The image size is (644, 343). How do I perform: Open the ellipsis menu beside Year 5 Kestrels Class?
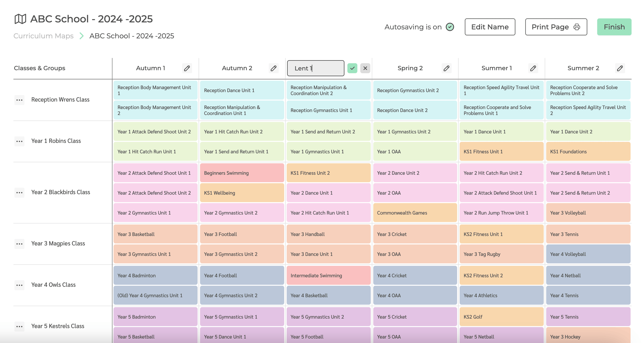click(x=19, y=326)
